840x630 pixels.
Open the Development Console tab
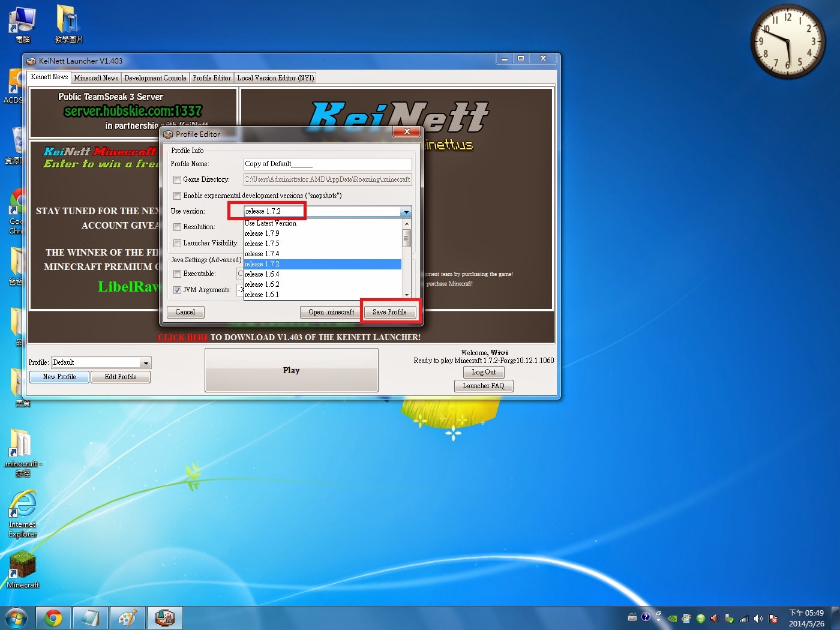(x=155, y=78)
